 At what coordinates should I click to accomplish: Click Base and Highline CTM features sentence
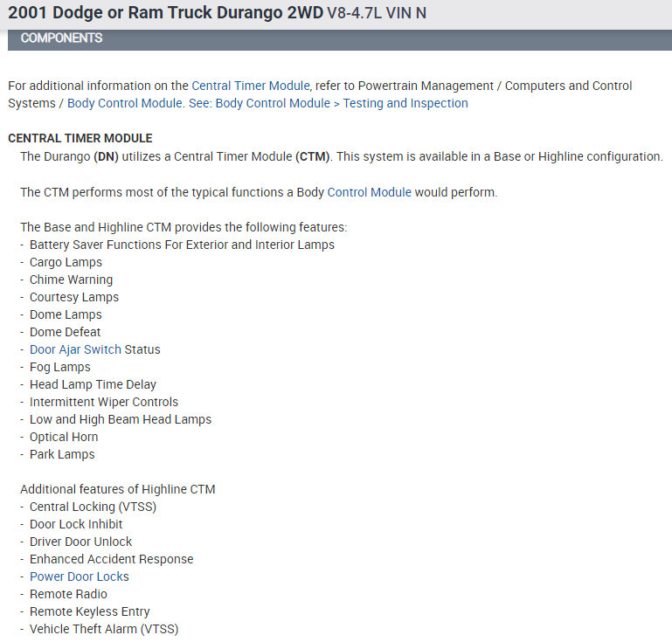tap(184, 227)
